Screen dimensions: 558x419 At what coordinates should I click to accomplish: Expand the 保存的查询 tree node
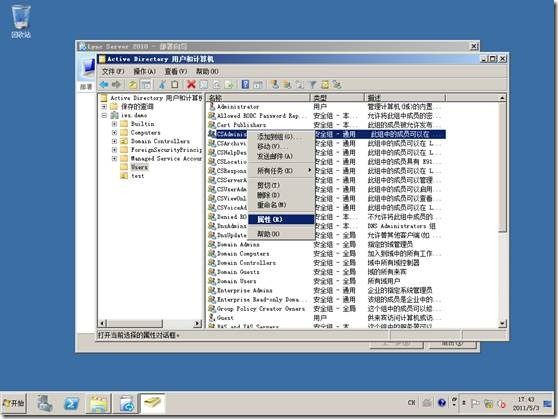(x=104, y=106)
